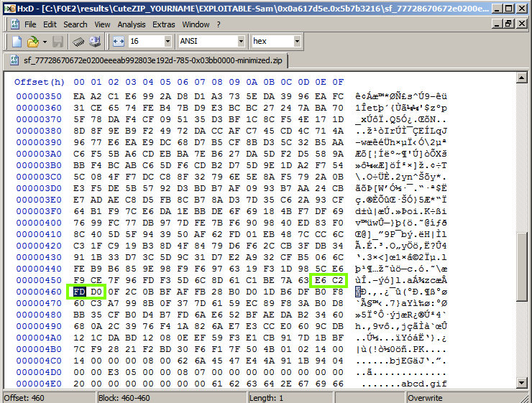Click the offset label 000004B0
Image resolution: width=532 pixels, height=403 pixels.
39,349
